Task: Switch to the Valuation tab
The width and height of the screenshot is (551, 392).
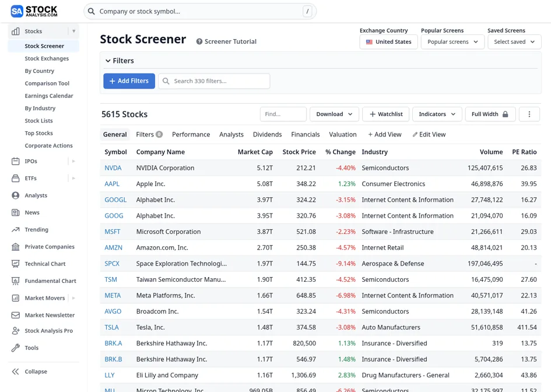Action: tap(343, 134)
